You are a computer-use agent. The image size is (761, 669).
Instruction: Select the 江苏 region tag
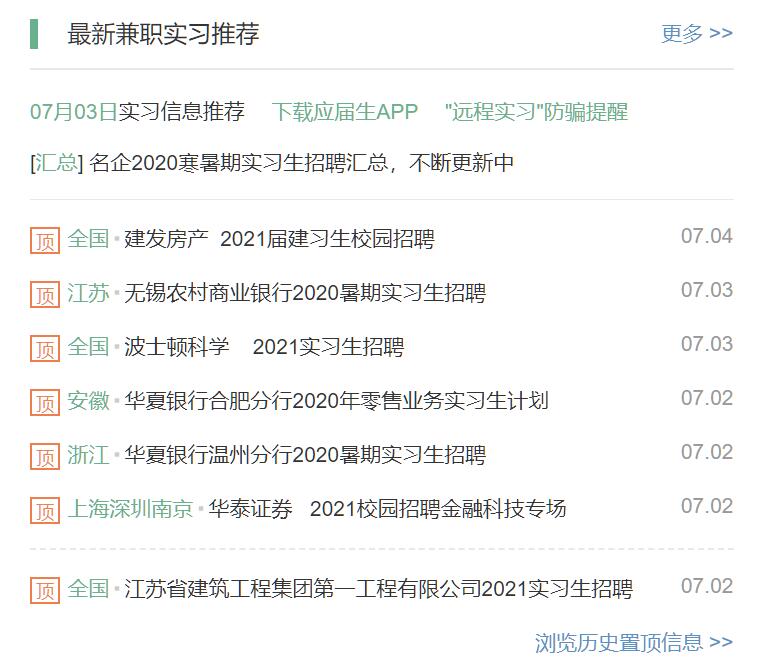coord(88,293)
